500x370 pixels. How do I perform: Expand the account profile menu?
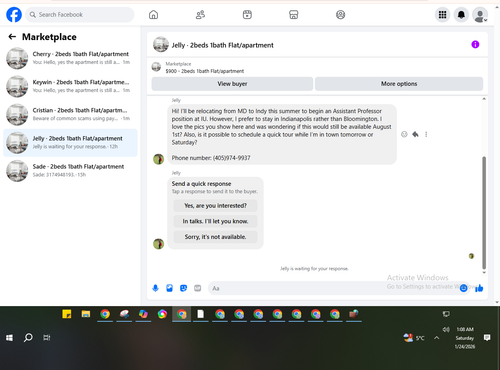[480, 15]
